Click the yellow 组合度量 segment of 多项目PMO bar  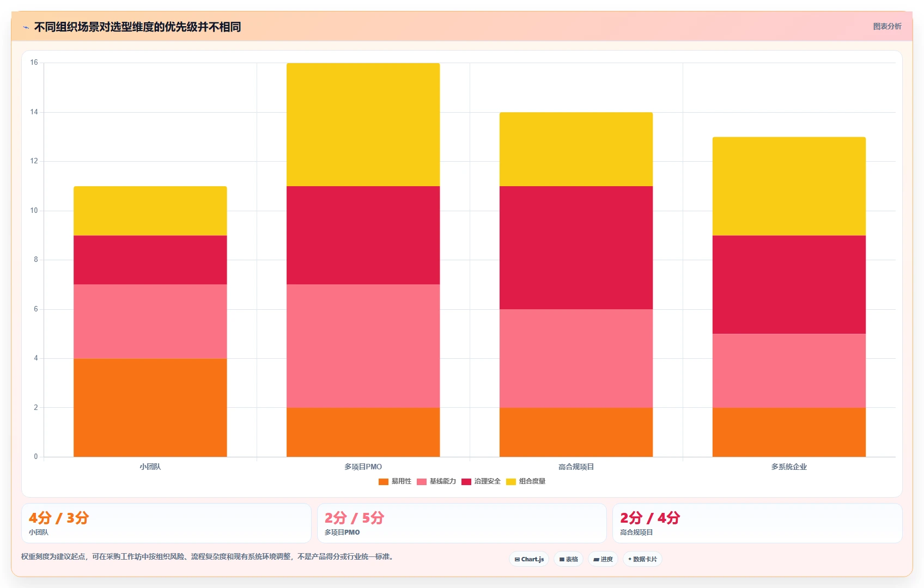coord(363,125)
